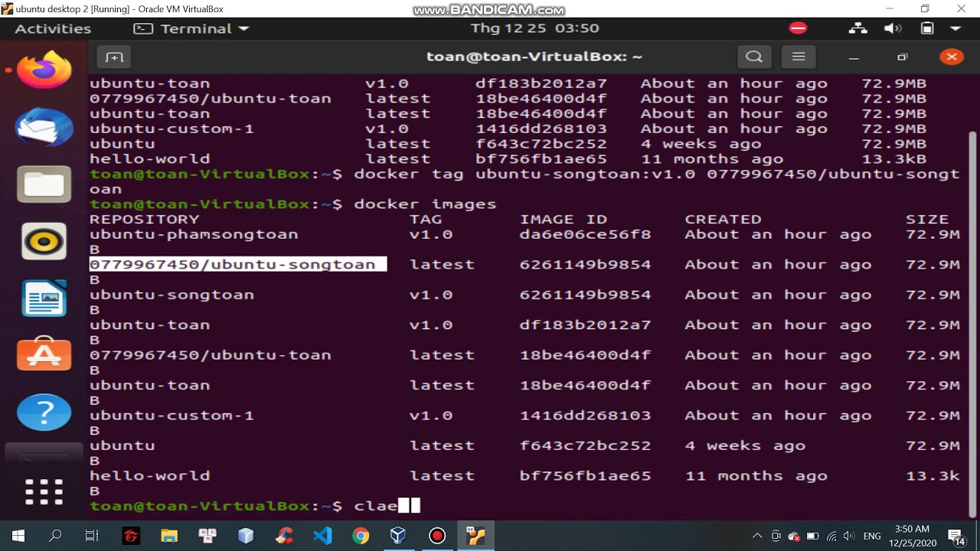This screenshot has height=551, width=980.
Task: Switch to VirtualBox in taskbar
Action: [x=398, y=536]
